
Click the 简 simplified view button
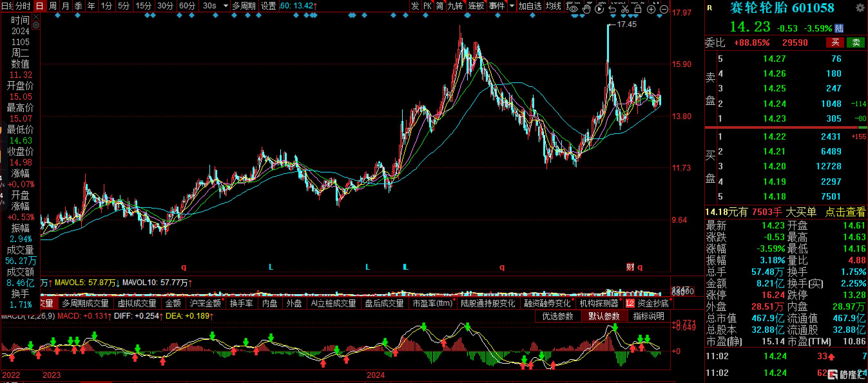[x=440, y=6]
